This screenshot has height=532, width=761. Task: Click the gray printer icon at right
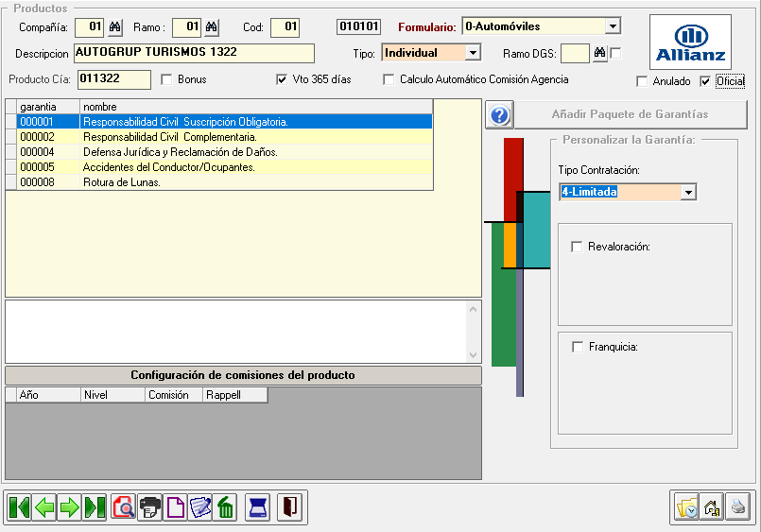click(737, 507)
